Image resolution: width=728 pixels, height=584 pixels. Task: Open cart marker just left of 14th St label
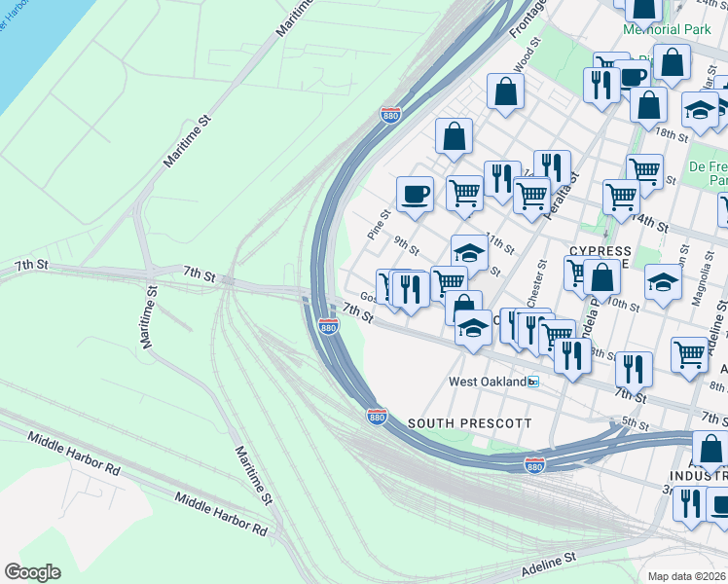621,201
